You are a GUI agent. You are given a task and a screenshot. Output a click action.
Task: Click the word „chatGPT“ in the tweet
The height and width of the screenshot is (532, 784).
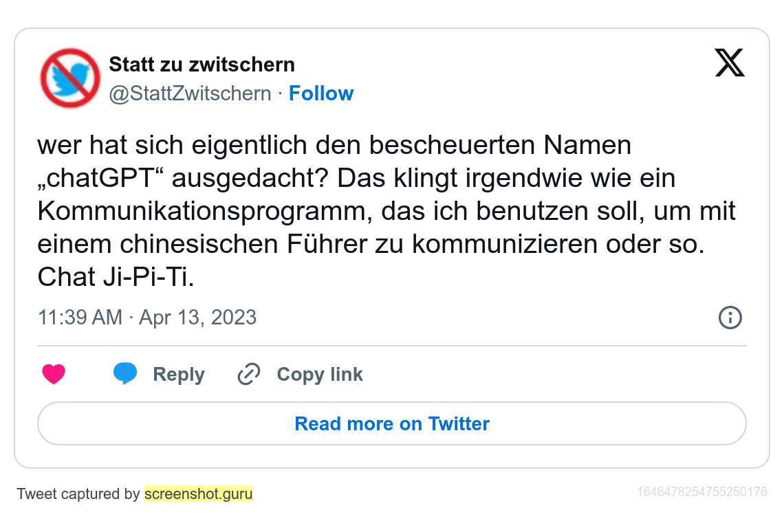pyautogui.click(x=102, y=179)
